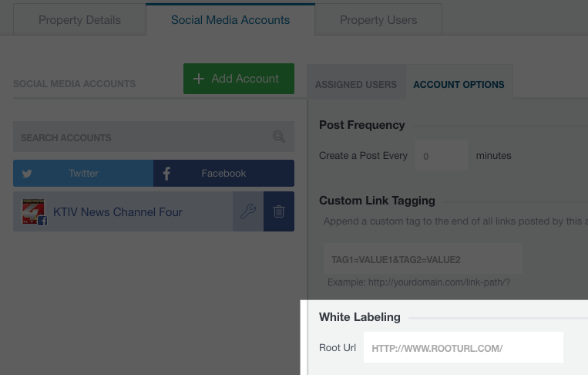Open the Property Users tab
Image resolution: width=588 pixels, height=375 pixels.
pyautogui.click(x=378, y=20)
